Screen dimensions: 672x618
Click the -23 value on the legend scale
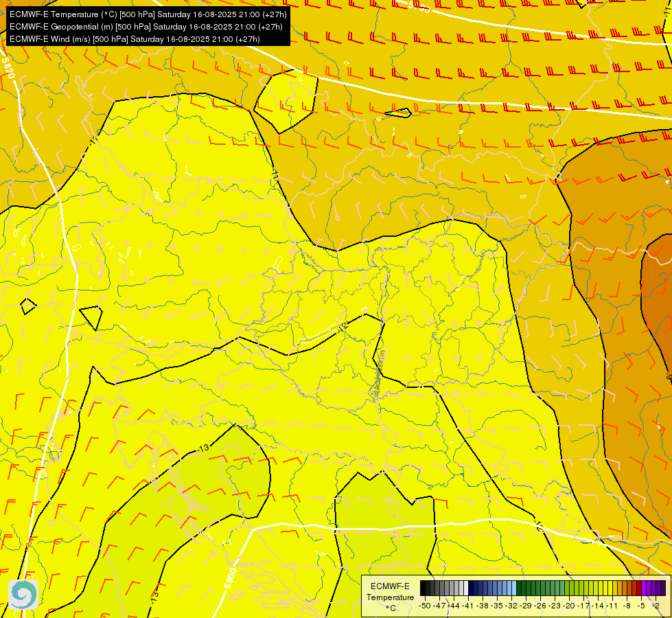555,606
